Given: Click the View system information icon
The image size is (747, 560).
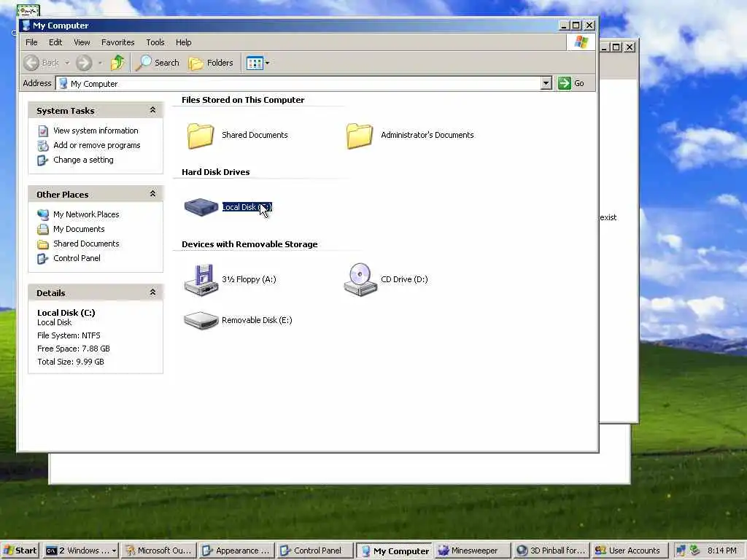Looking at the screenshot, I should pyautogui.click(x=43, y=131).
